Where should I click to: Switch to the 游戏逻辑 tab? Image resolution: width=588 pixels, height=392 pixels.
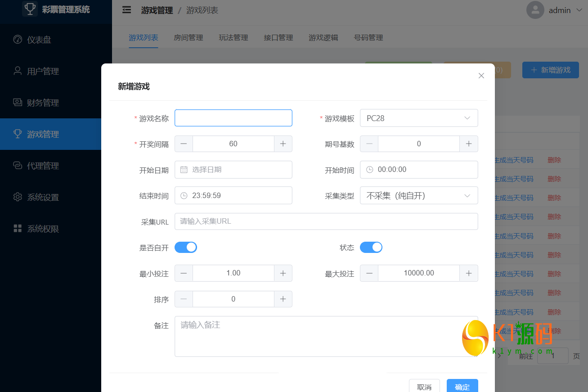323,37
